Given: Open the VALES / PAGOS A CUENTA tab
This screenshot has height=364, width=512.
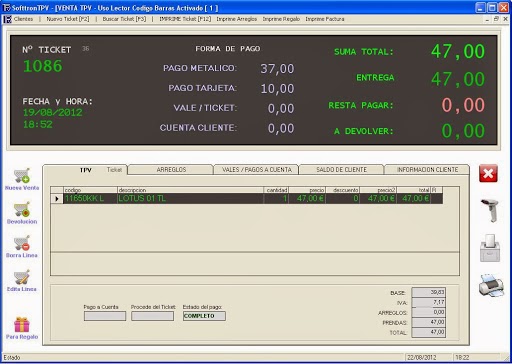Looking at the screenshot, I should (x=257, y=170).
